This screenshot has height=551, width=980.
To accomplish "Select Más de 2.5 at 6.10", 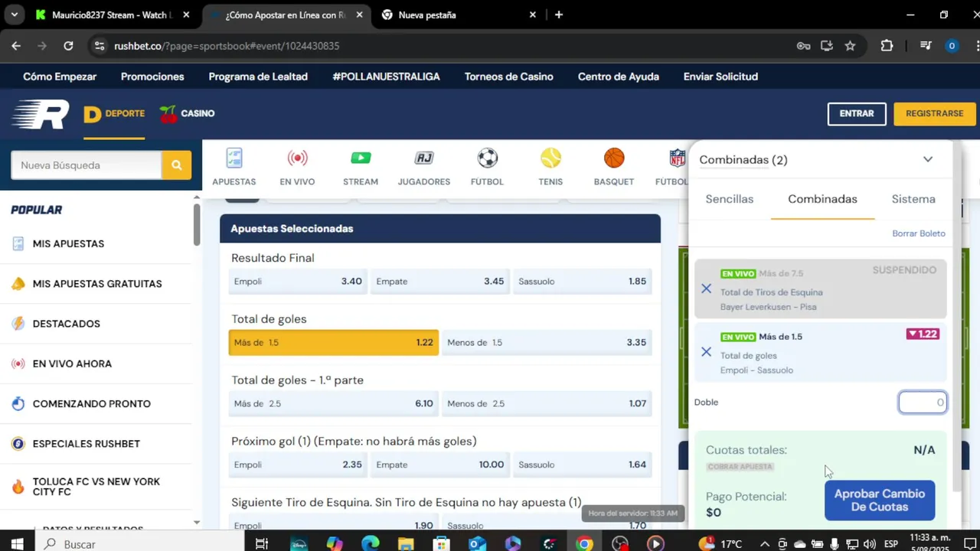I will tap(334, 403).
